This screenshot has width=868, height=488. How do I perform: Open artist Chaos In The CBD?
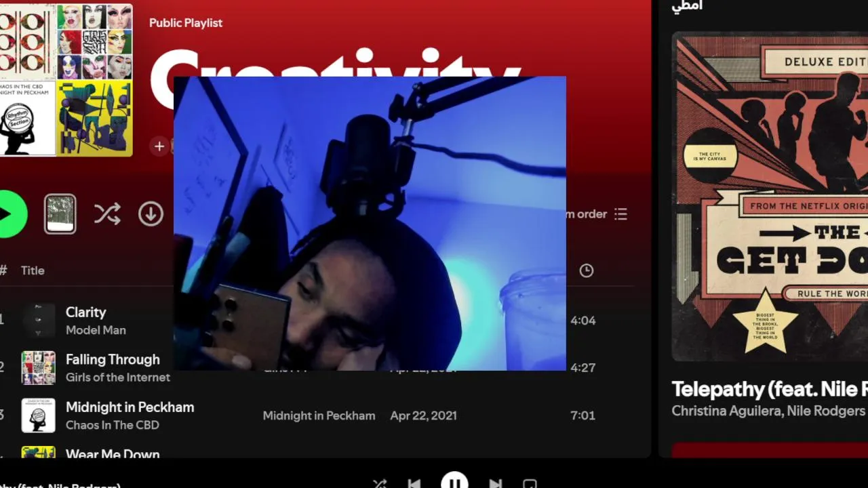[113, 425]
